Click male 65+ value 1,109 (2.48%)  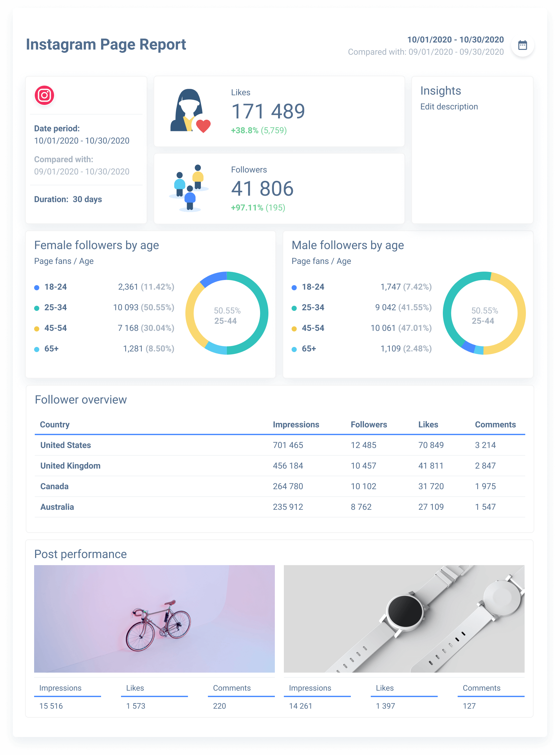[x=406, y=349]
